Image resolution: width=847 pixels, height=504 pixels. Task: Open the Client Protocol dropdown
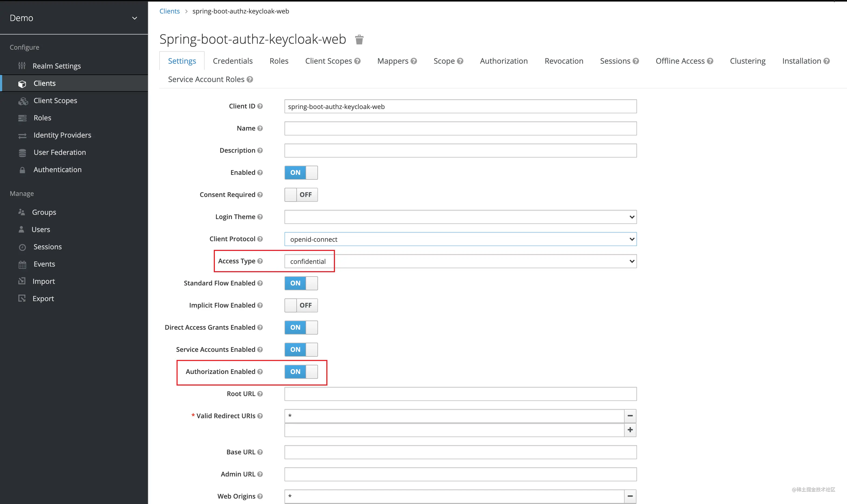coord(460,239)
